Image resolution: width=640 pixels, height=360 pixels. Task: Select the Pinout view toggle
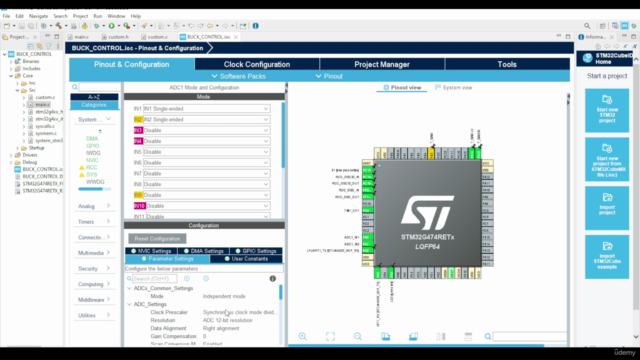pyautogui.click(x=402, y=87)
